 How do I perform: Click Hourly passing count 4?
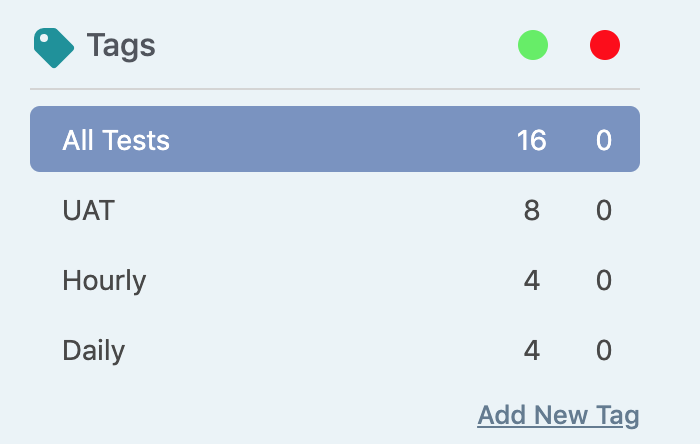point(532,280)
